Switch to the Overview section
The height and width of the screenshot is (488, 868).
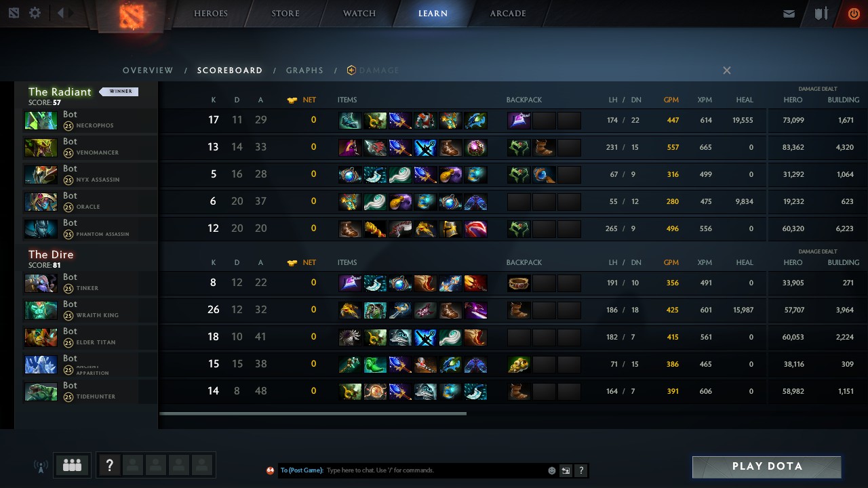(148, 70)
